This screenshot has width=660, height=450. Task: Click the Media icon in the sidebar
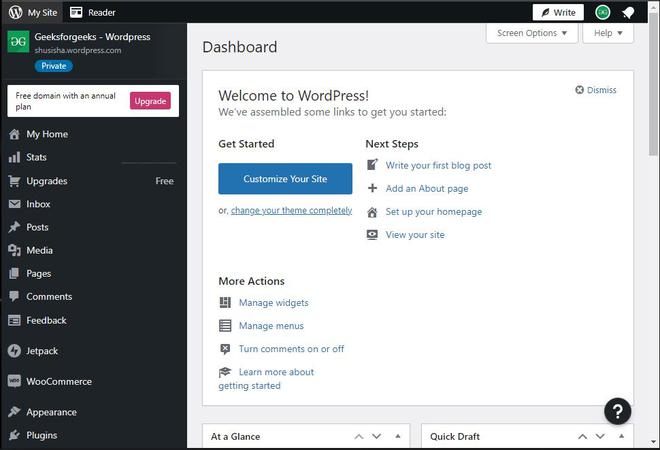pos(14,250)
